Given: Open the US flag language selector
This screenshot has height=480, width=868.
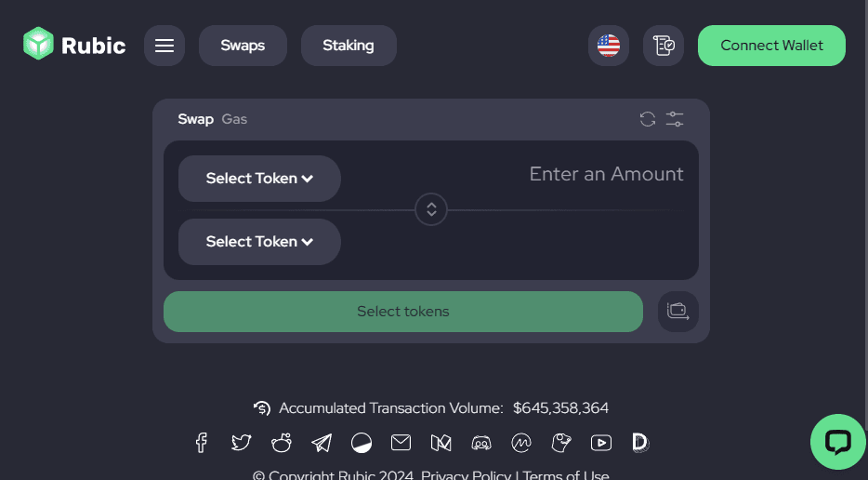Looking at the screenshot, I should tap(609, 46).
